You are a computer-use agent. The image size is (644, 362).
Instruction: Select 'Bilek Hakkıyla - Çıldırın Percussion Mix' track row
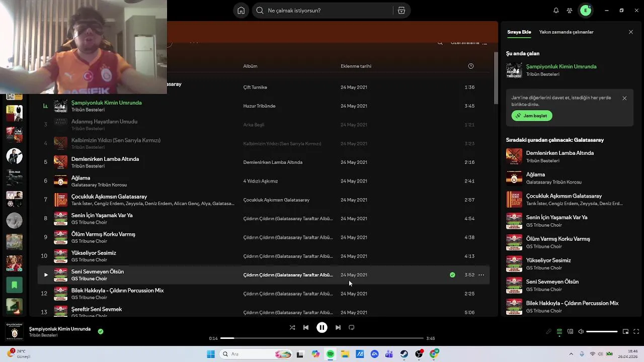coord(263,294)
